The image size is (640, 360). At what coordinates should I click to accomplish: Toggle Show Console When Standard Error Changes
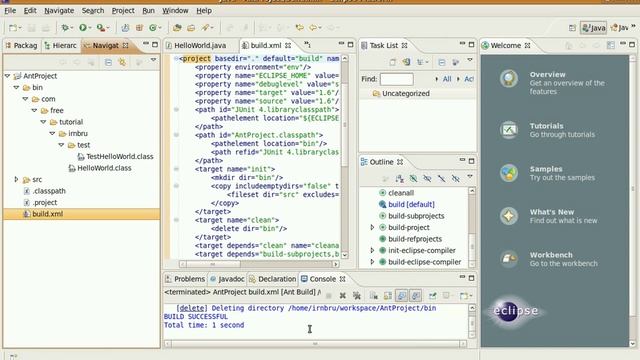[416, 296]
